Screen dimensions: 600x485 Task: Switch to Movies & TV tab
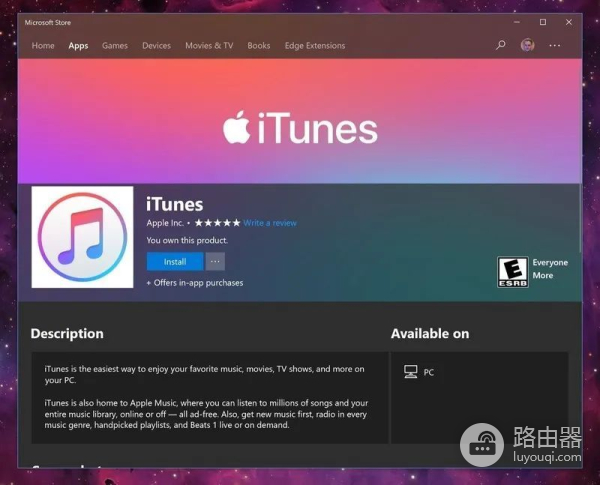(x=209, y=46)
